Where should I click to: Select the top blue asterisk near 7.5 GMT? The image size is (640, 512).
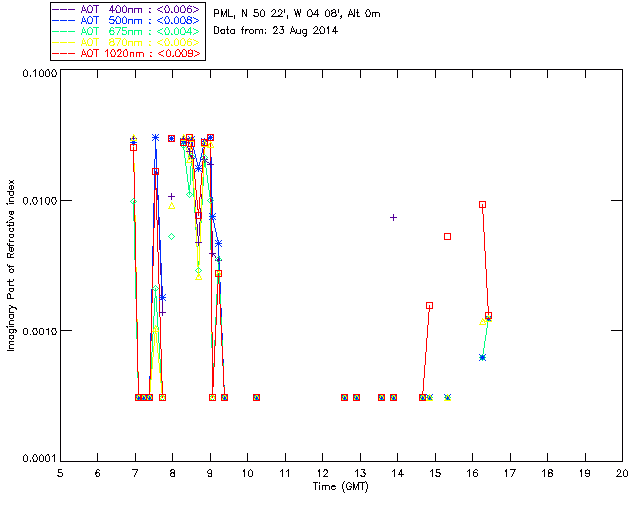click(156, 138)
